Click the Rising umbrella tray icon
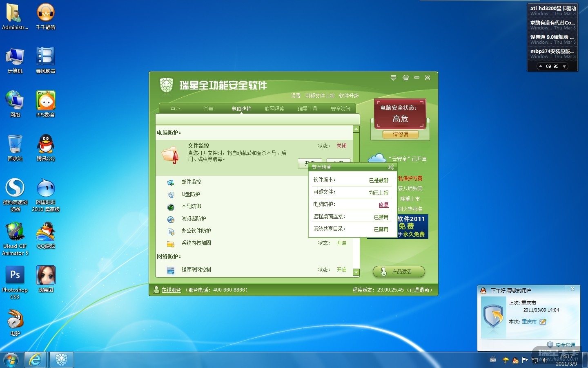588x368 pixels. (506, 360)
